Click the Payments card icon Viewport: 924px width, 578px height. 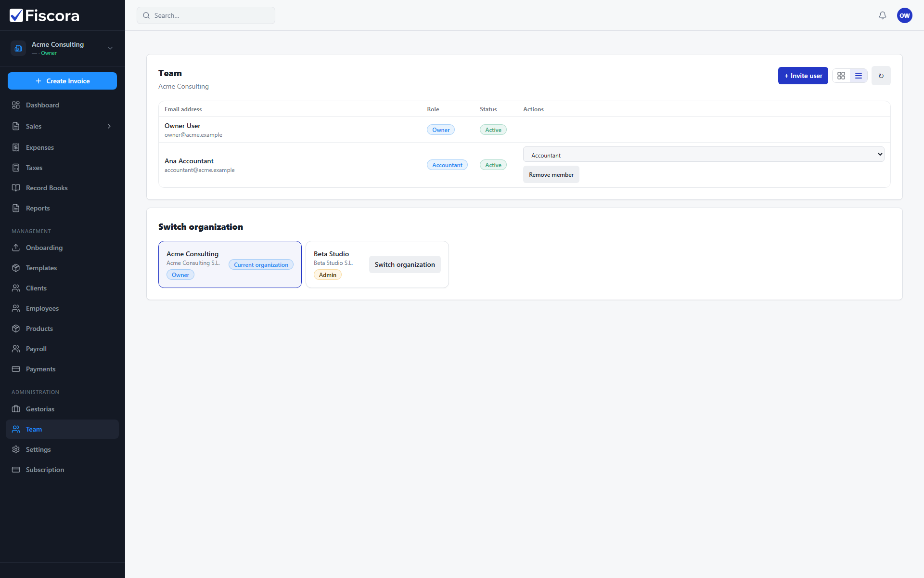click(16, 369)
